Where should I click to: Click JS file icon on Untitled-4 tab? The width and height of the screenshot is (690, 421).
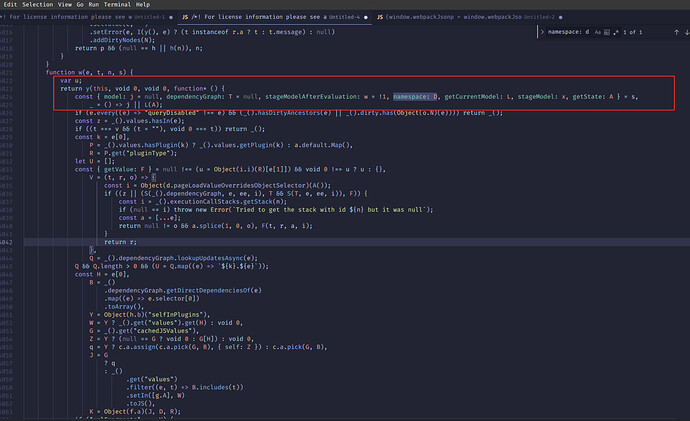[x=185, y=17]
